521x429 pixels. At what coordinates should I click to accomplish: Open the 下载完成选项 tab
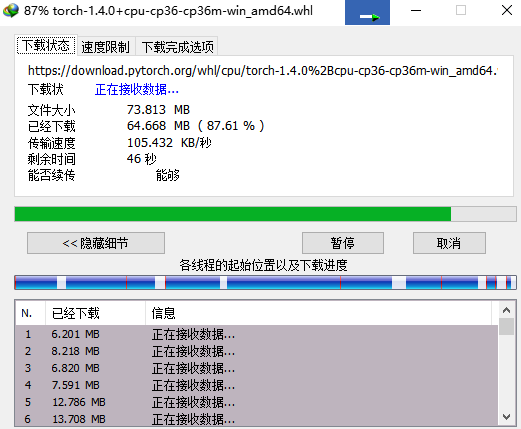click(x=177, y=47)
